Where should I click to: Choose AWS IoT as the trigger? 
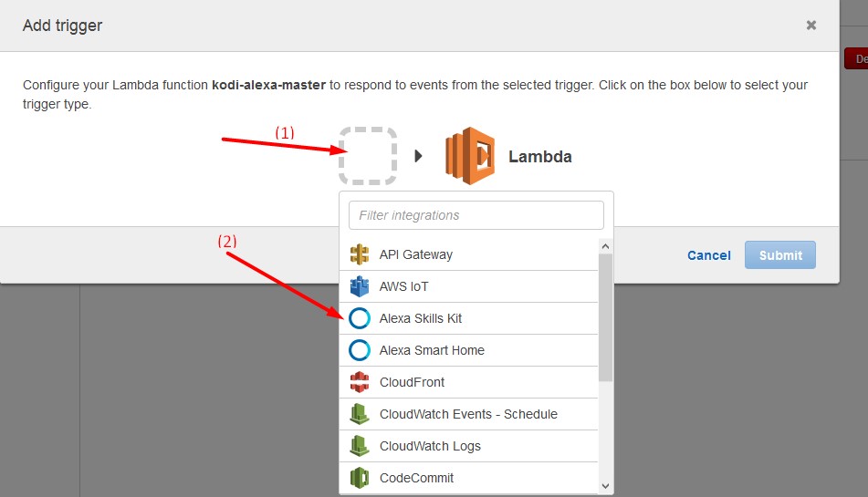pyautogui.click(x=469, y=286)
